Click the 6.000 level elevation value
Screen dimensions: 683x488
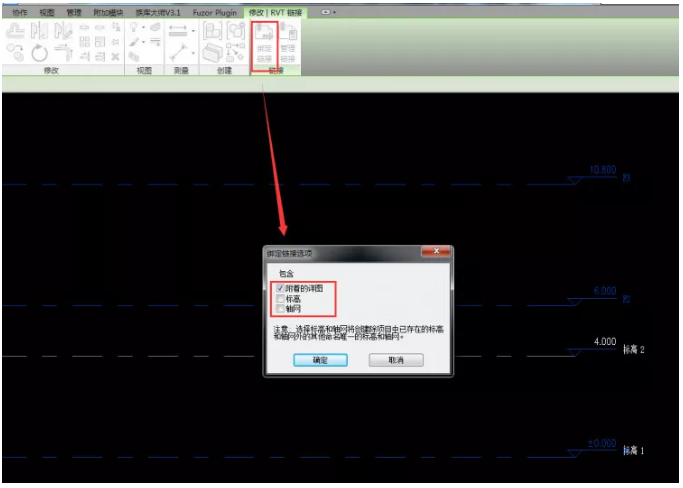[605, 291]
